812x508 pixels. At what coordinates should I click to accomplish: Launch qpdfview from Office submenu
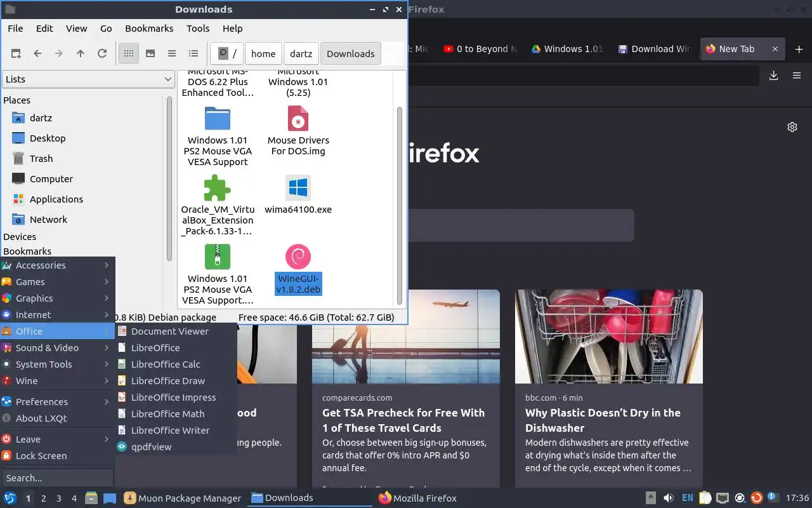(x=176, y=447)
